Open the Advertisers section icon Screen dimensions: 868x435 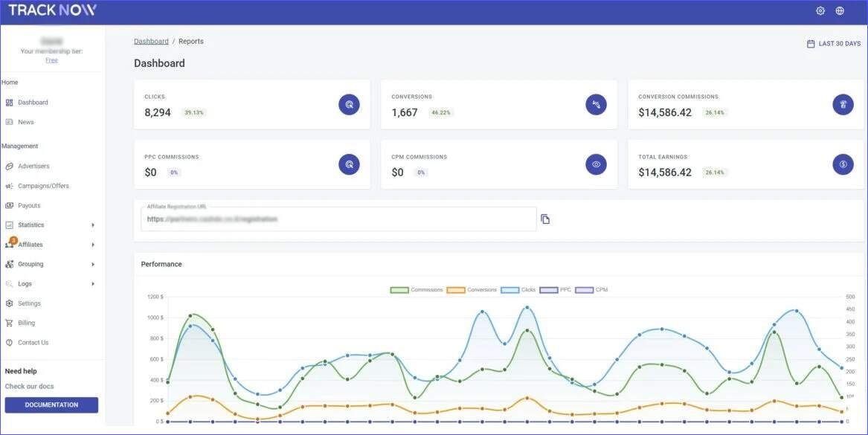9,166
